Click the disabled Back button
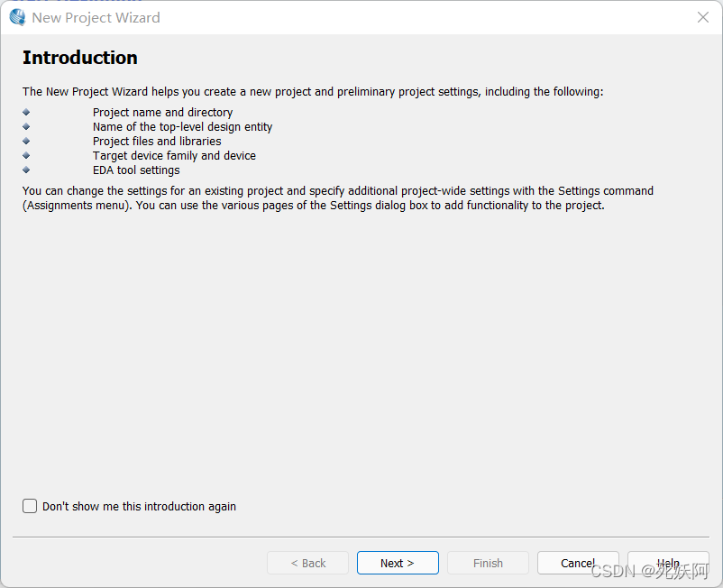Viewport: 723px width, 588px height. pyautogui.click(x=307, y=563)
